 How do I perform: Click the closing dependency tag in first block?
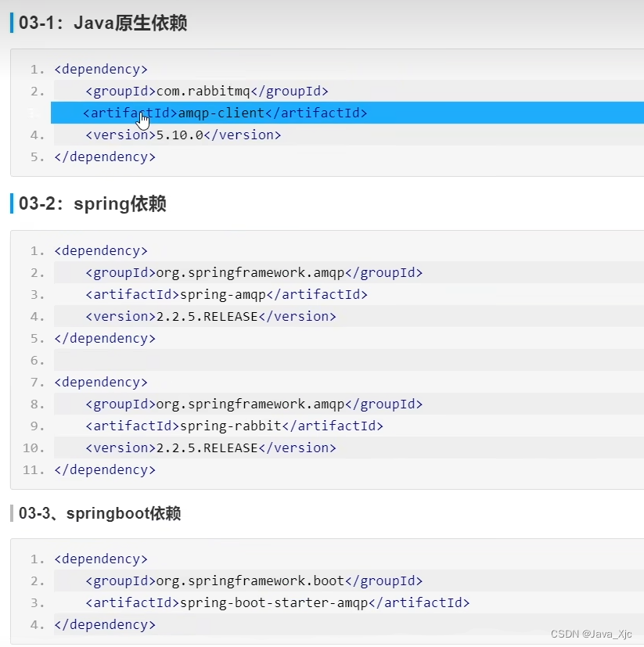105,156
